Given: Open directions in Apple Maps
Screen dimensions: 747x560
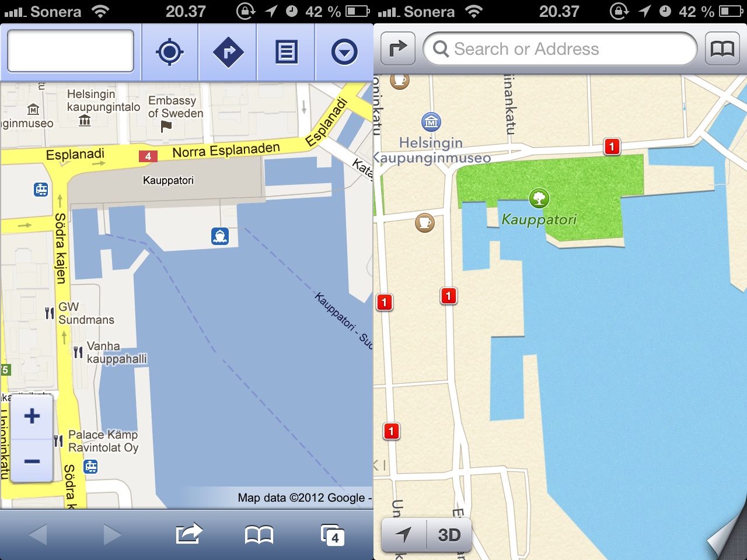Looking at the screenshot, I should click(398, 49).
